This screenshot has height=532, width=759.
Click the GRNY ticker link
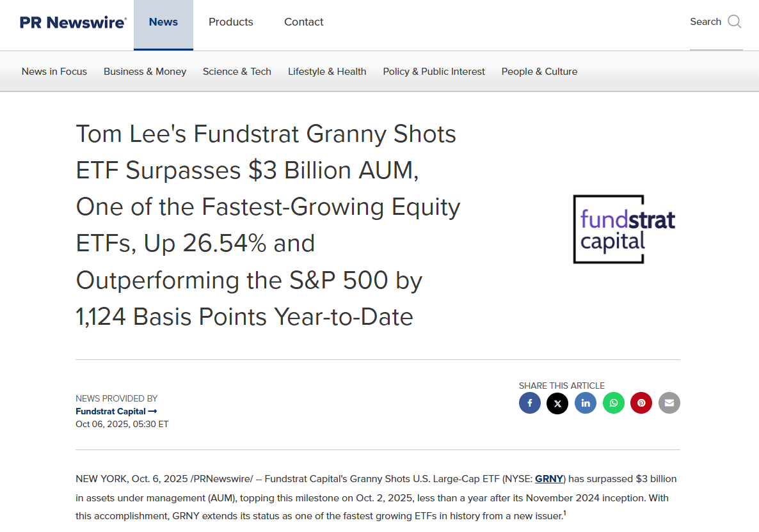(549, 478)
